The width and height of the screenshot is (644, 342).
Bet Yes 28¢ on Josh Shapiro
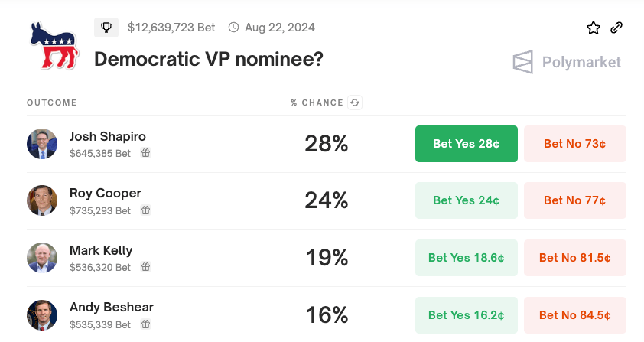click(466, 144)
